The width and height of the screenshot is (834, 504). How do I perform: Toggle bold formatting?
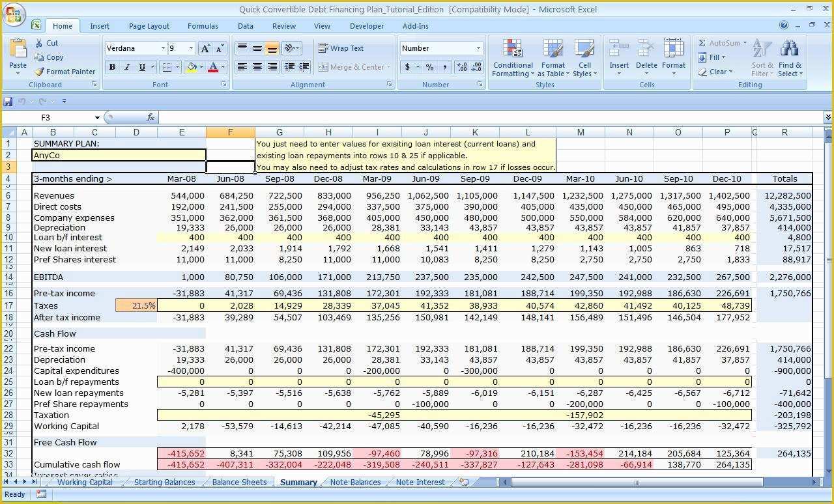click(112, 67)
